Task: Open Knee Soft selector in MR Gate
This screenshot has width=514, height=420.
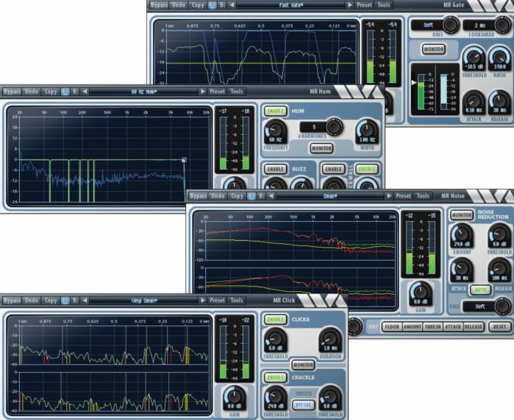Action: pyautogui.click(x=435, y=25)
